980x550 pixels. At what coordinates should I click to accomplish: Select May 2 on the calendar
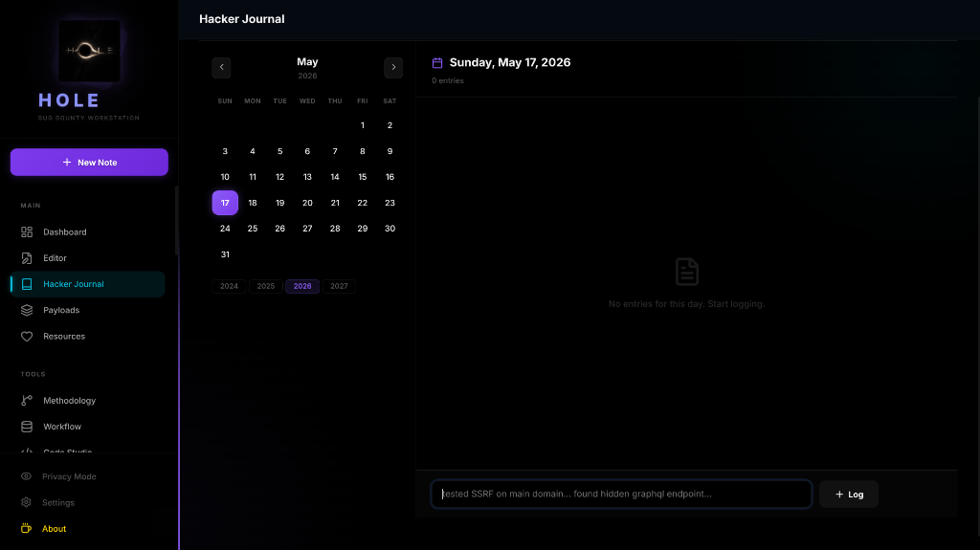(390, 125)
